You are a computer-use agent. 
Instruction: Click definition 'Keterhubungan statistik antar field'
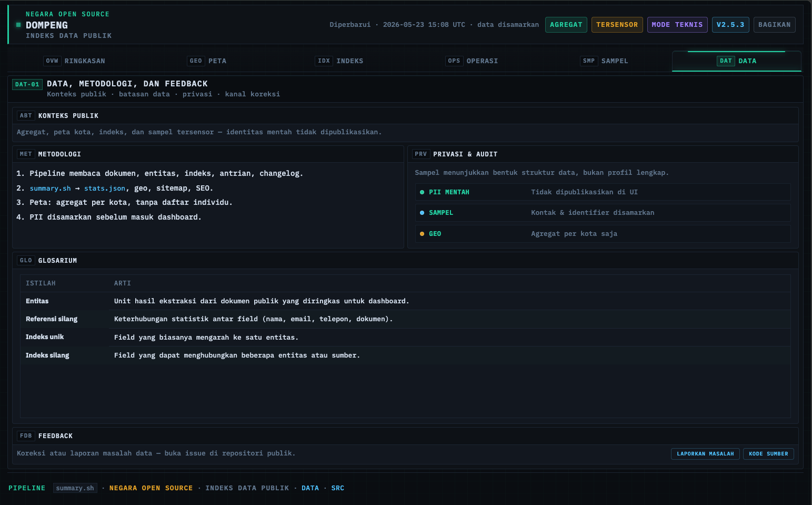[253, 319]
